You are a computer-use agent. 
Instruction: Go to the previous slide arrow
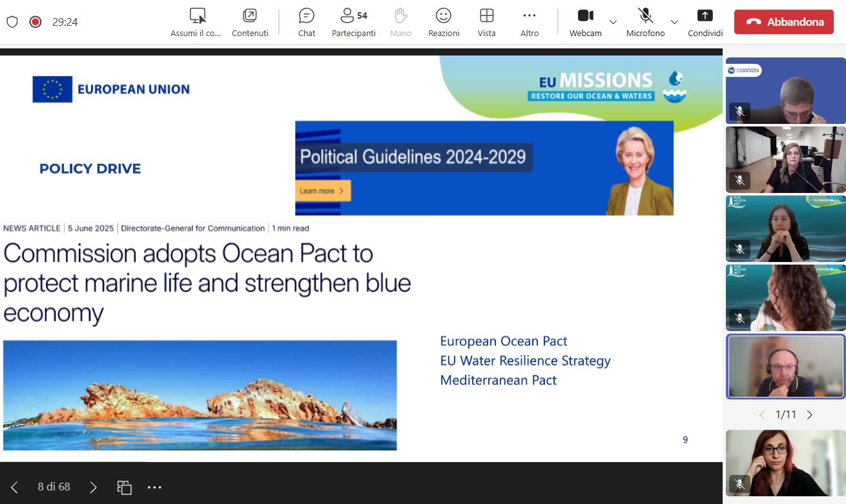pyautogui.click(x=14, y=487)
